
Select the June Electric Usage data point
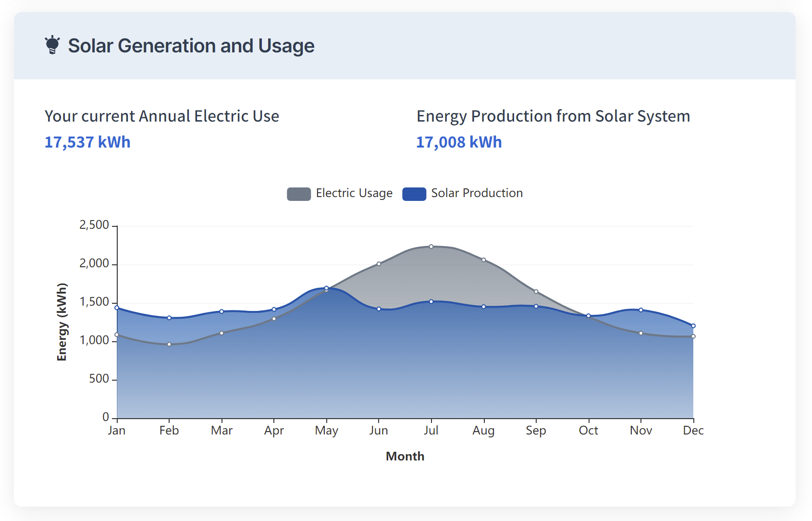[x=379, y=264]
